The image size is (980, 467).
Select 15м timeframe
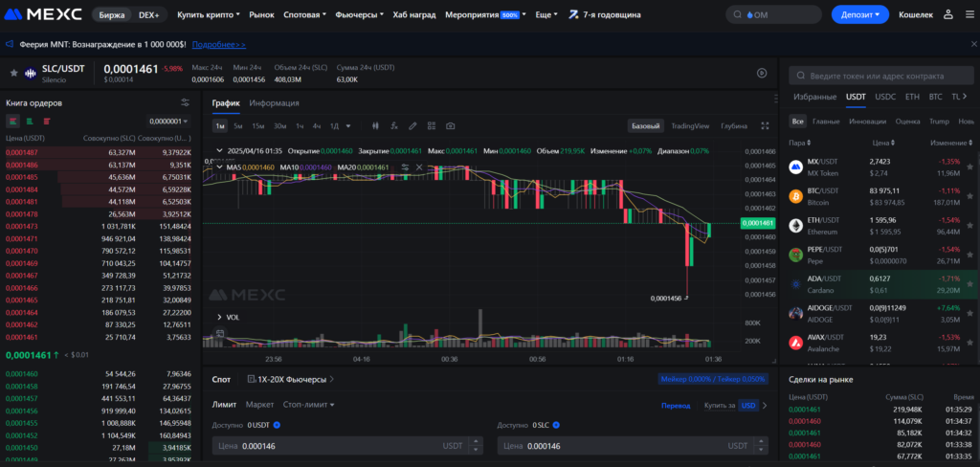pos(258,125)
